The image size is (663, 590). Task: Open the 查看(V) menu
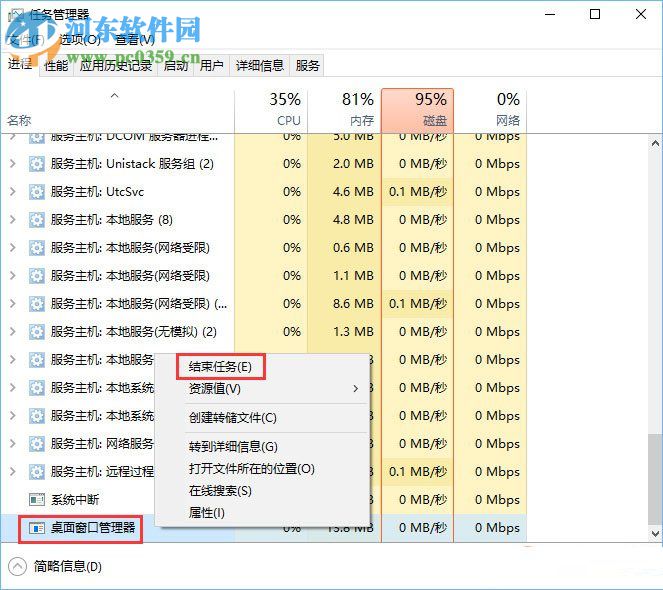pyautogui.click(x=134, y=40)
